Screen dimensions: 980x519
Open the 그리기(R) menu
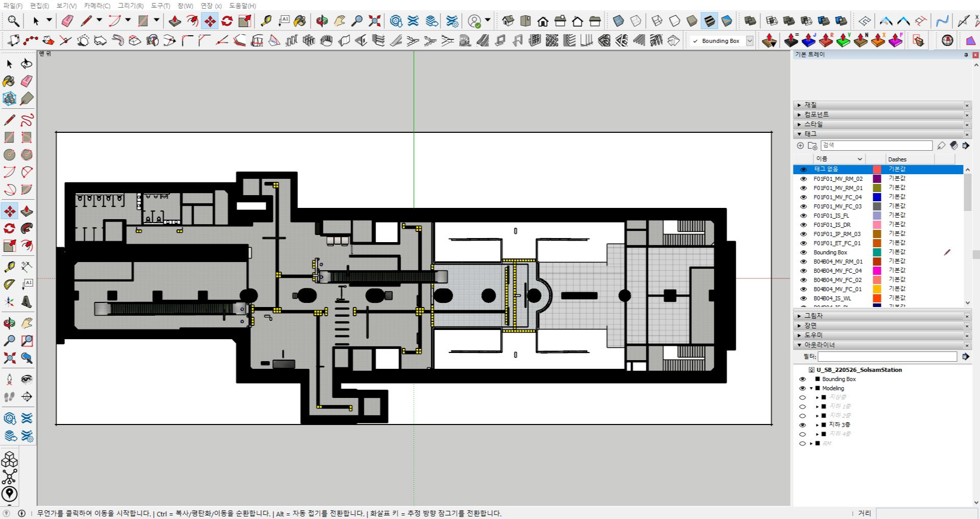pos(130,6)
